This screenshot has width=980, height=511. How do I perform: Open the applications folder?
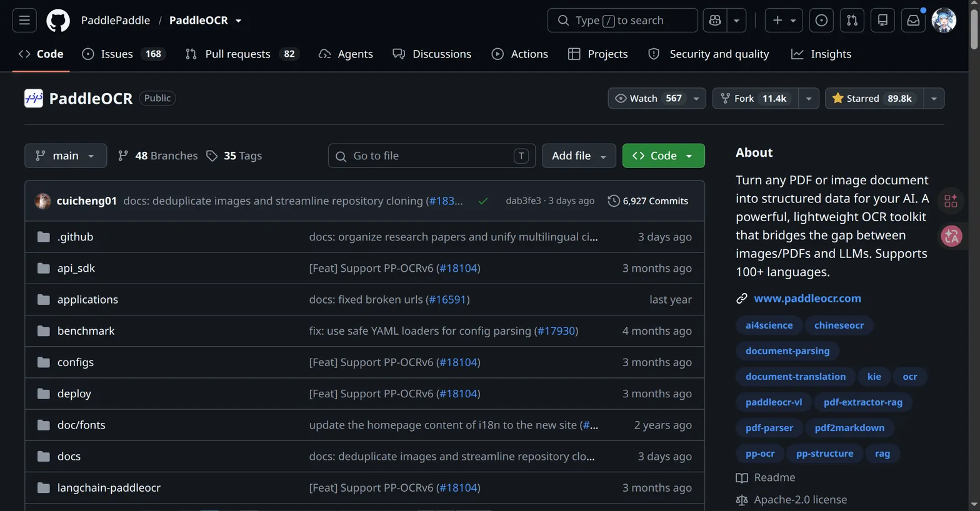tap(87, 300)
